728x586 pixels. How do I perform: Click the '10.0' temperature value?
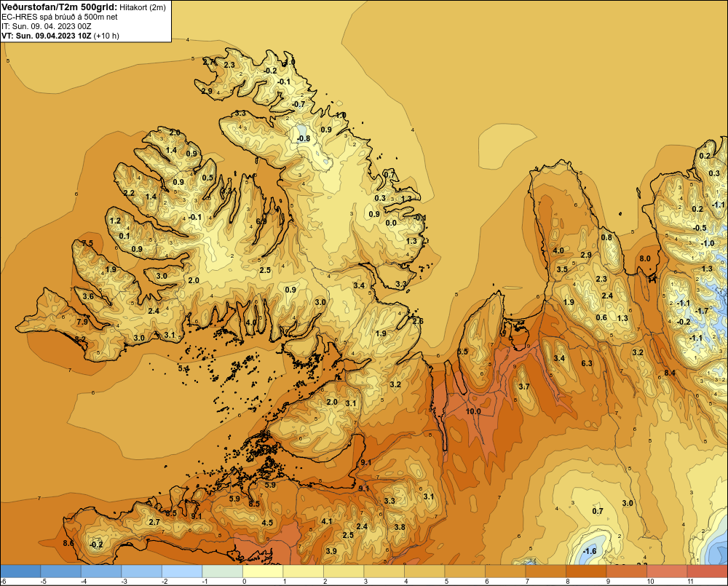[473, 411]
